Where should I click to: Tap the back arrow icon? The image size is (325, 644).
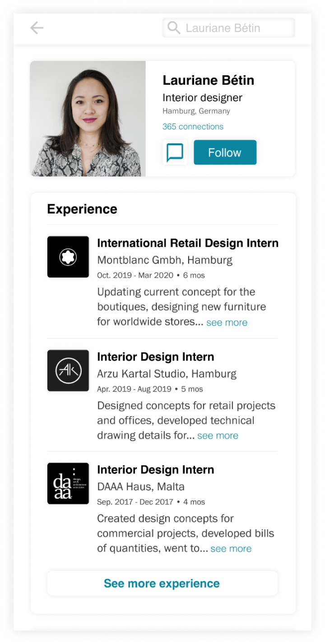click(x=37, y=28)
